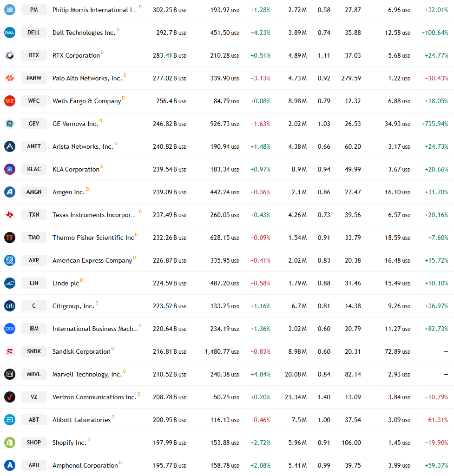
Task: Select Verizon's 1.40 relative volume value
Action: coord(324,397)
